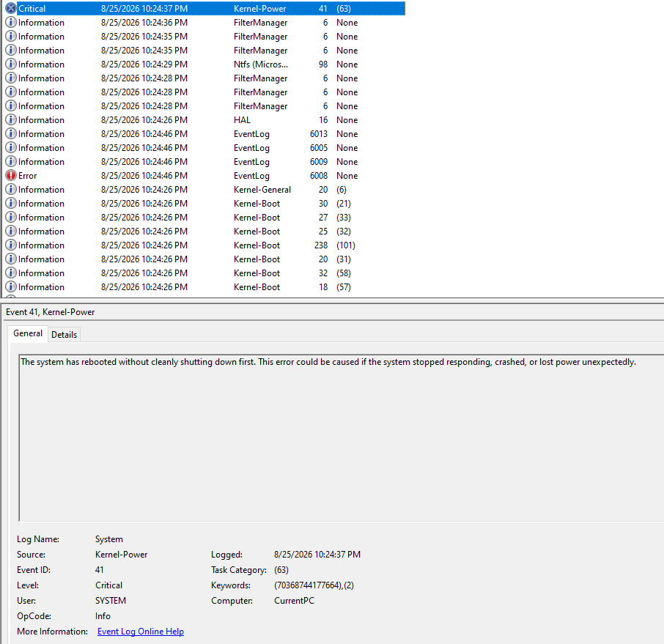This screenshot has height=644, width=664.
Task: Click the 10:24:36 PM date cell
Action: click(144, 23)
